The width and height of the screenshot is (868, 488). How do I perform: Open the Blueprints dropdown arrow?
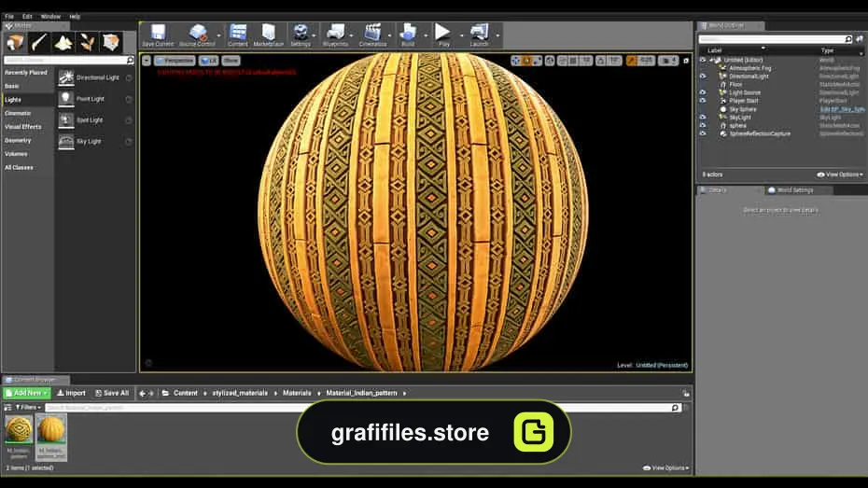(352, 35)
